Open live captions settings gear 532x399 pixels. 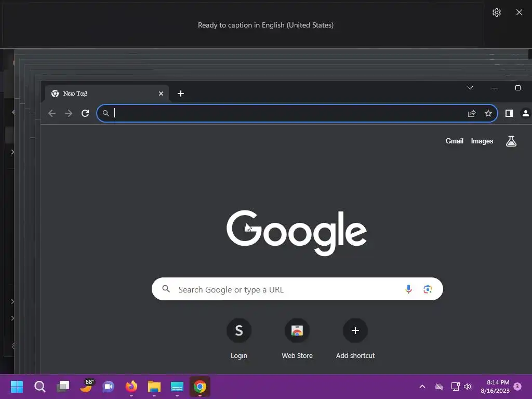click(x=496, y=12)
